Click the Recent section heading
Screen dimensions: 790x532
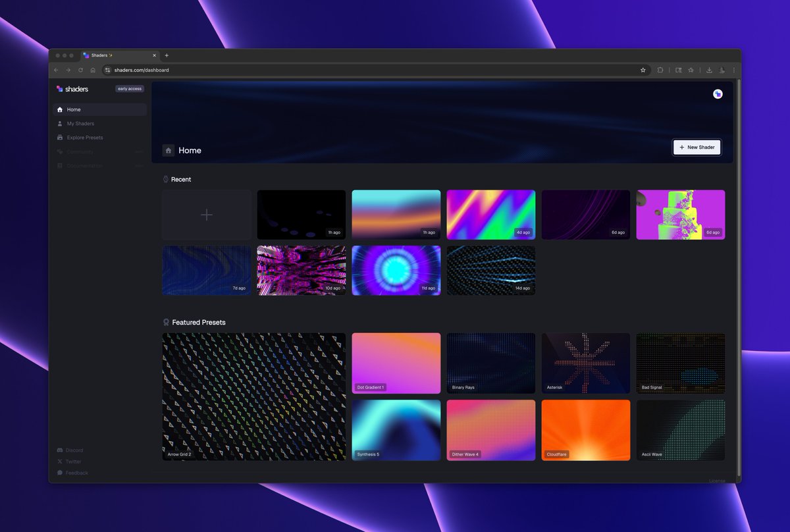(x=181, y=179)
